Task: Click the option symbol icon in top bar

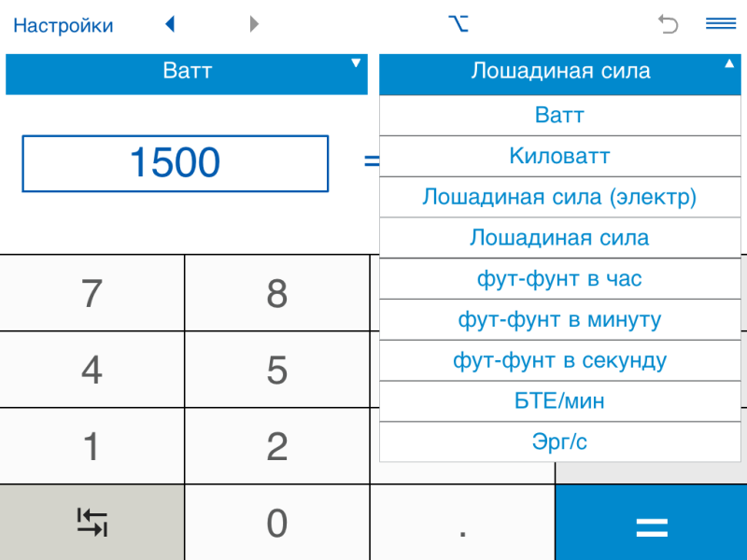Action: coord(458,24)
